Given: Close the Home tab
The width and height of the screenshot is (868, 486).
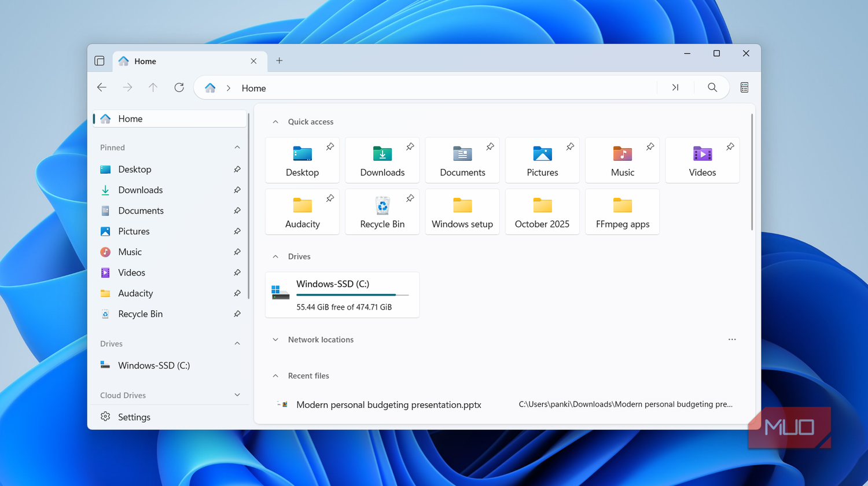Looking at the screenshot, I should [x=253, y=61].
